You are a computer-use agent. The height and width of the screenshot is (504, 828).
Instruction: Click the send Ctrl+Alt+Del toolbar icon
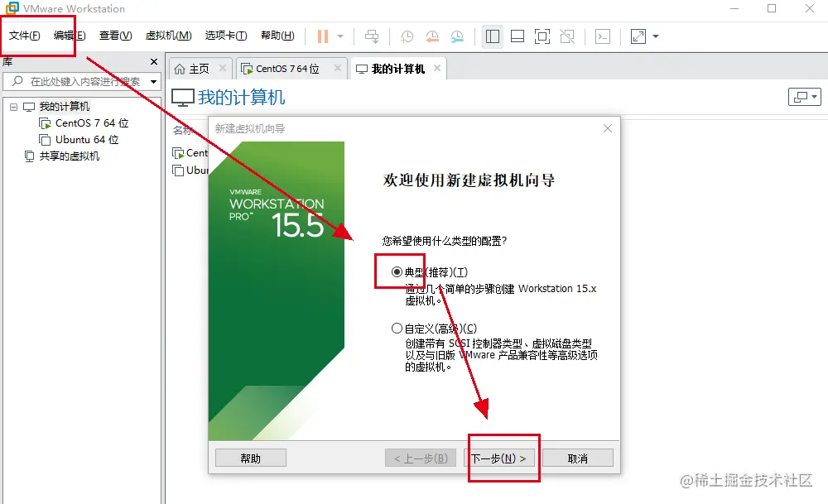tap(372, 36)
